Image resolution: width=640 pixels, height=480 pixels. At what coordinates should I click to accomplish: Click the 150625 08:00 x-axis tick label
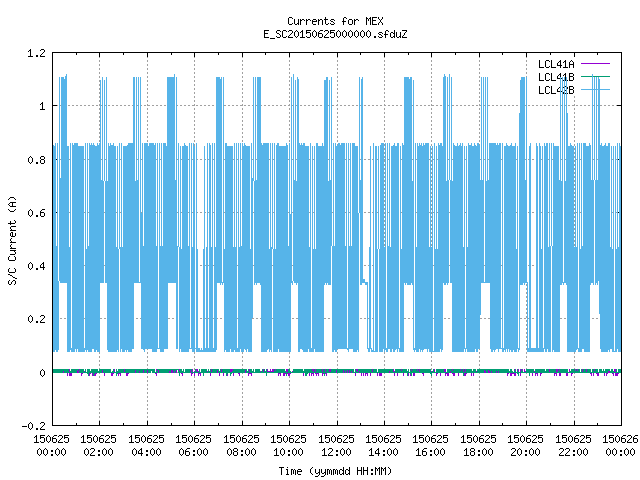coord(241,446)
